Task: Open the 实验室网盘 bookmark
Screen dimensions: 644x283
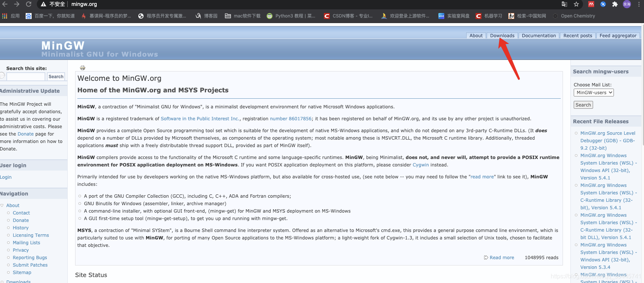Action: (454, 16)
